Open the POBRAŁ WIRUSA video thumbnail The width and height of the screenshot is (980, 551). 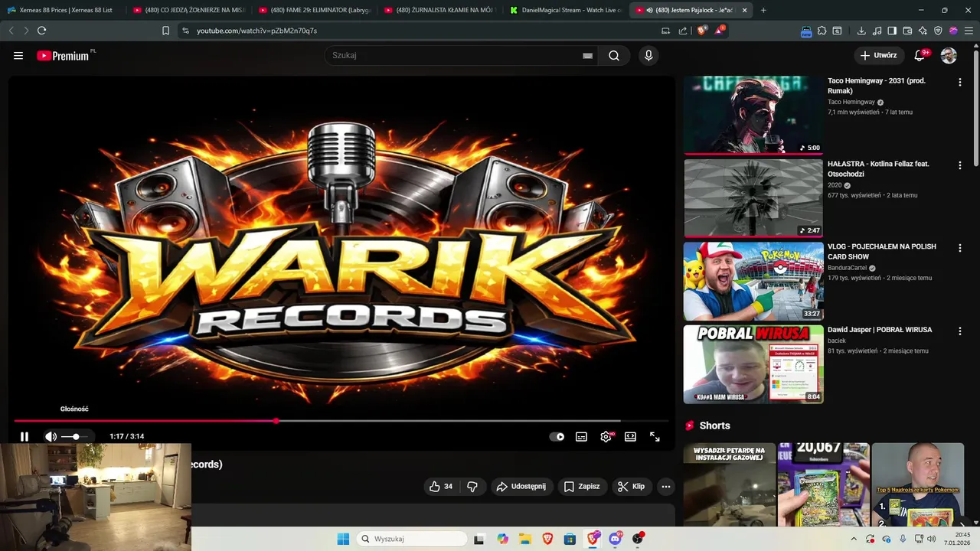753,364
